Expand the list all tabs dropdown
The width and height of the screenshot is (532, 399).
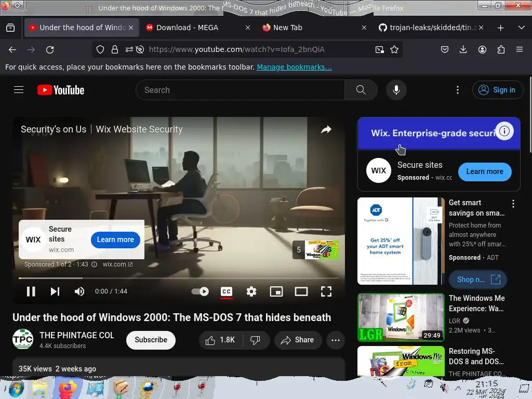point(522,28)
